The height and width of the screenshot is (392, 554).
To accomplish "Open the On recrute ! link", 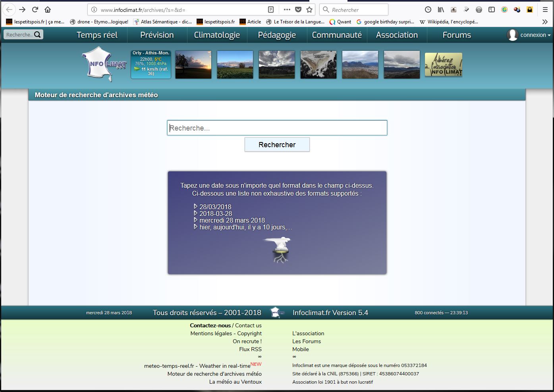I will tap(247, 341).
